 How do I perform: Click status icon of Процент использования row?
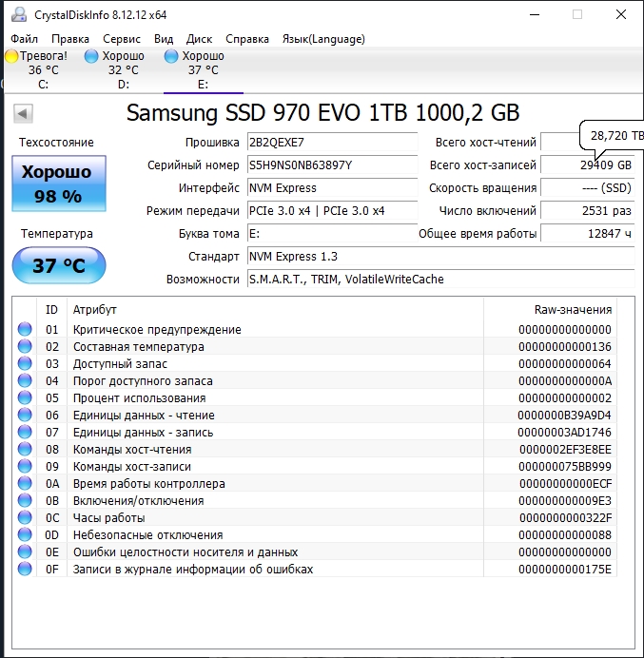pyautogui.click(x=25, y=397)
